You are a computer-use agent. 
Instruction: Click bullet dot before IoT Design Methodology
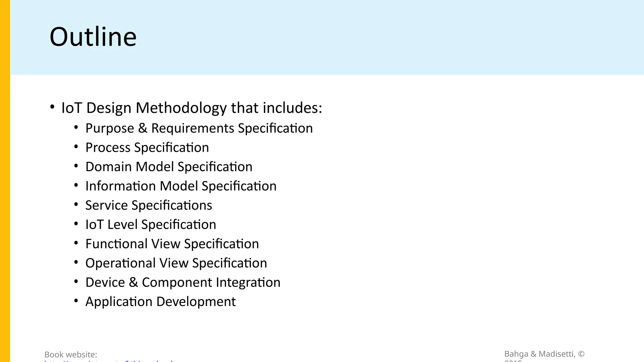[52, 107]
